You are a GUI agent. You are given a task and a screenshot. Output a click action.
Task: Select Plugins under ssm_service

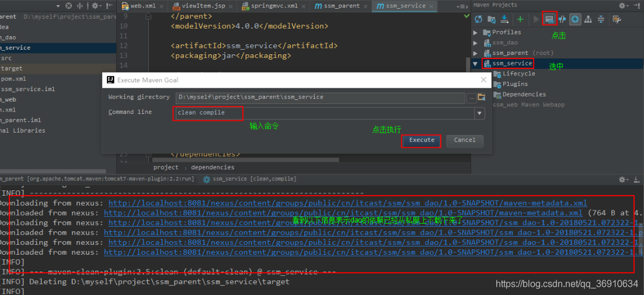(515, 84)
